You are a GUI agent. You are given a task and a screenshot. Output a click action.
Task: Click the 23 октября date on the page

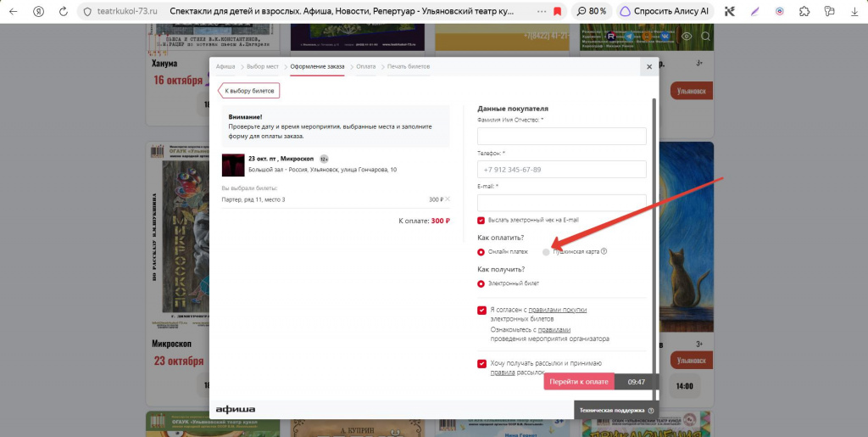click(x=179, y=361)
